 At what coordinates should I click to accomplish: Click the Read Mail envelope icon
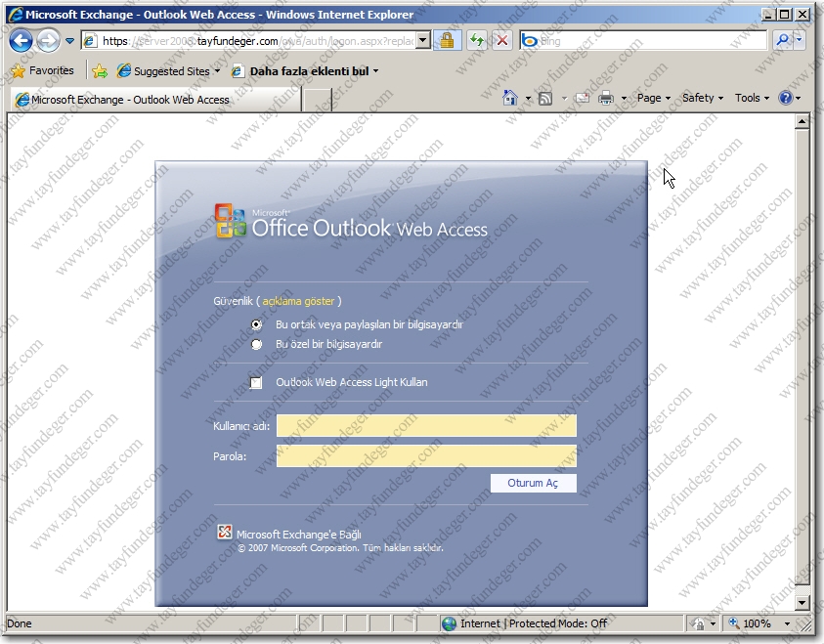[582, 99]
